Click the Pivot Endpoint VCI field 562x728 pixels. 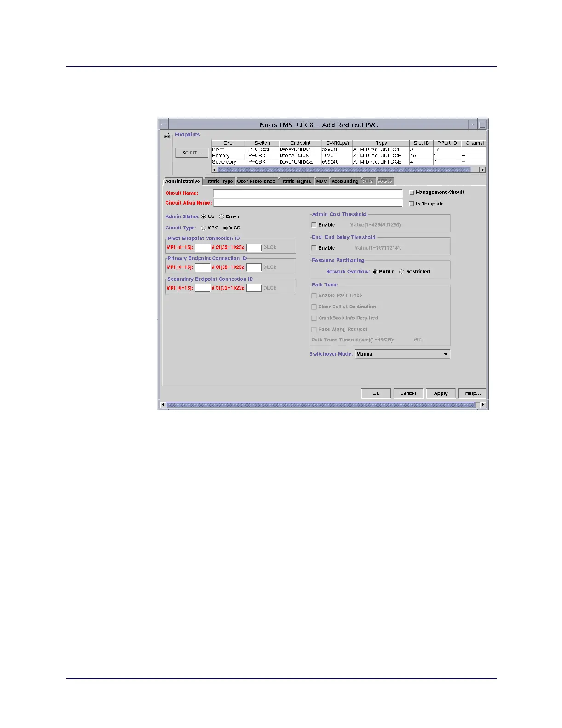pos(254,248)
